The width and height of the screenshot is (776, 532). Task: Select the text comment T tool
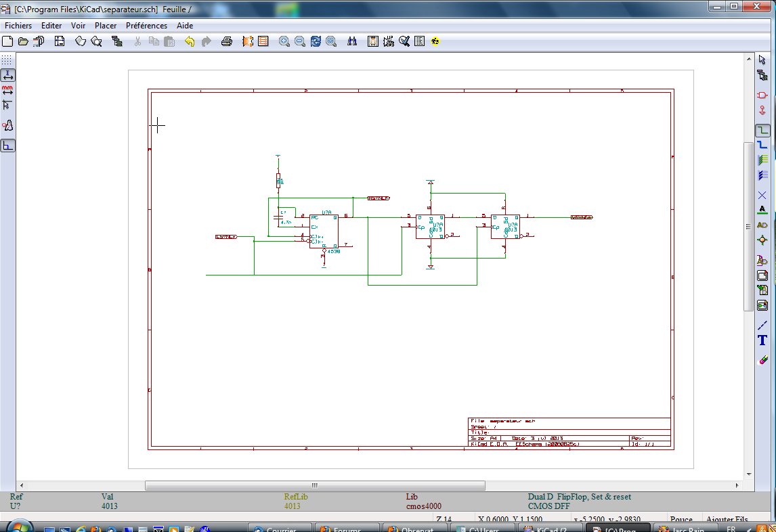tap(762, 340)
